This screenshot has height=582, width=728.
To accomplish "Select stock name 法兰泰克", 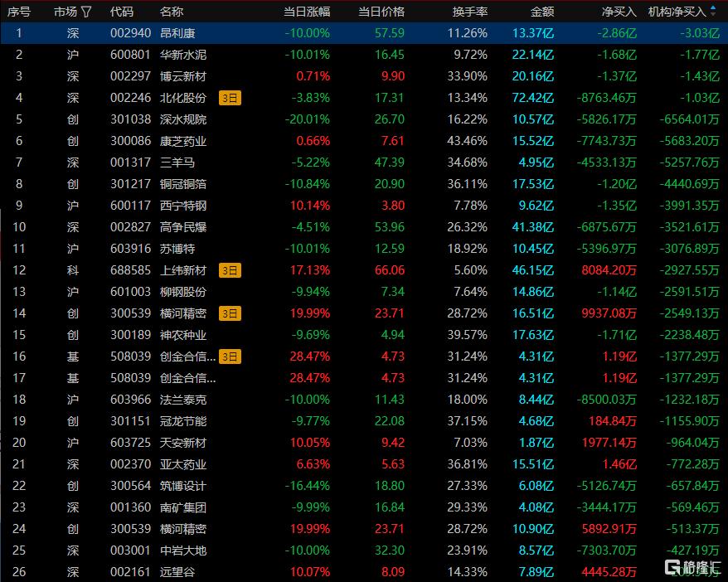I will pos(183,400).
